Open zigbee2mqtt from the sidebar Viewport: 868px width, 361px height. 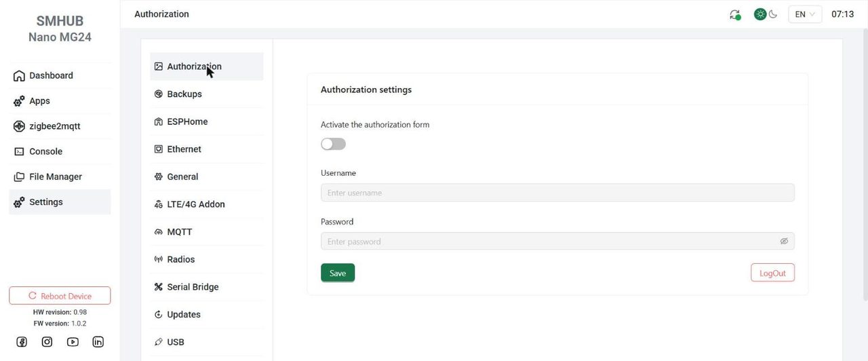[60, 126]
